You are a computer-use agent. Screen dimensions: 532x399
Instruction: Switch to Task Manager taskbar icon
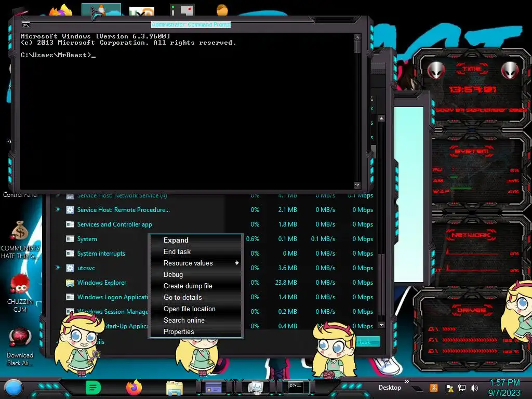coord(255,388)
